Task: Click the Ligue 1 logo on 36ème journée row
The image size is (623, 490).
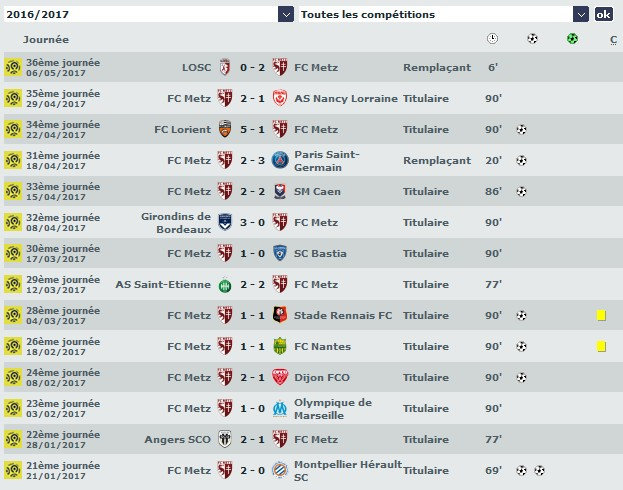Action: click(x=13, y=68)
